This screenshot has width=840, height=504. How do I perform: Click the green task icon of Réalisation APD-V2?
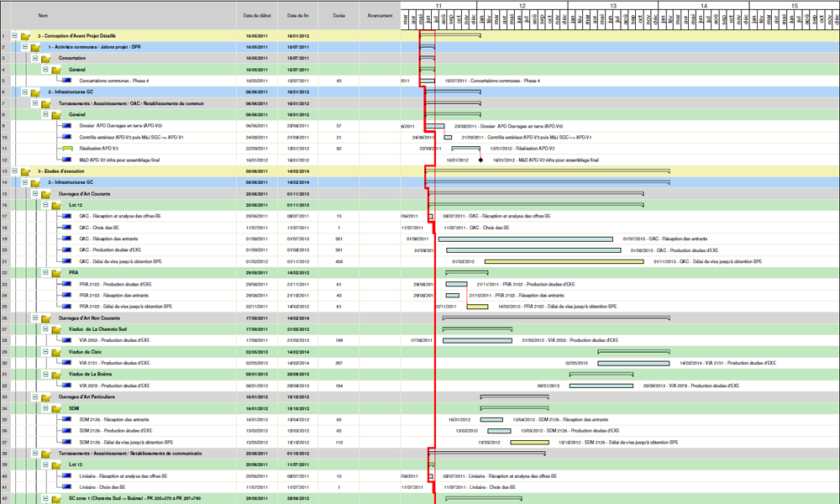pos(67,149)
